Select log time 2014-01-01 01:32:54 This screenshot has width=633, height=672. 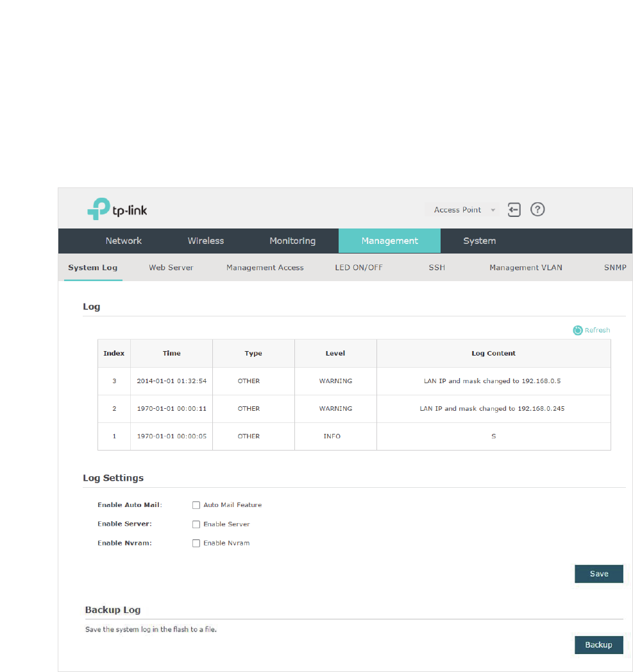(x=172, y=381)
